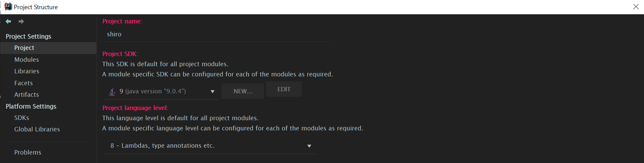Image resolution: width=644 pixels, height=163 pixels.
Task: Open the Modules settings page
Action: (26, 60)
